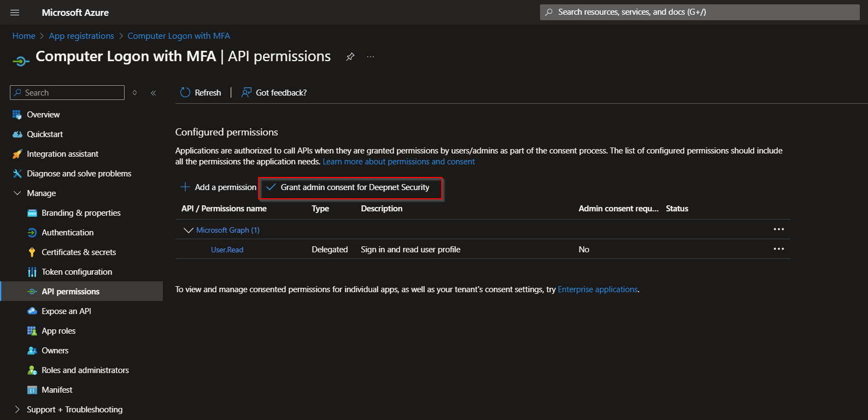This screenshot has width=868, height=420.
Task: Grant admin consent for Deepnet Security
Action: (350, 187)
